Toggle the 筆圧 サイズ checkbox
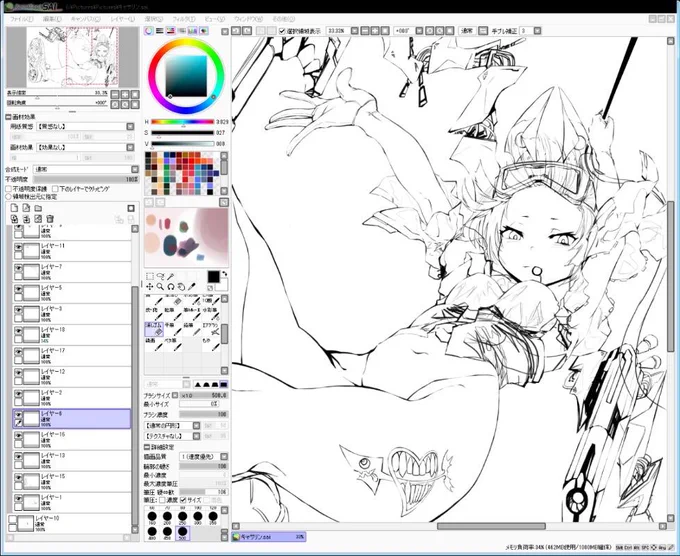 (183, 500)
